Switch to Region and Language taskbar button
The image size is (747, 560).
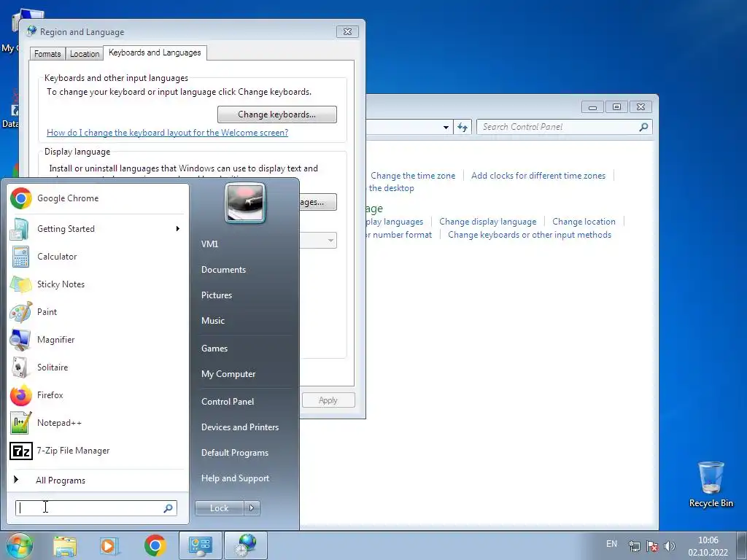click(x=245, y=545)
